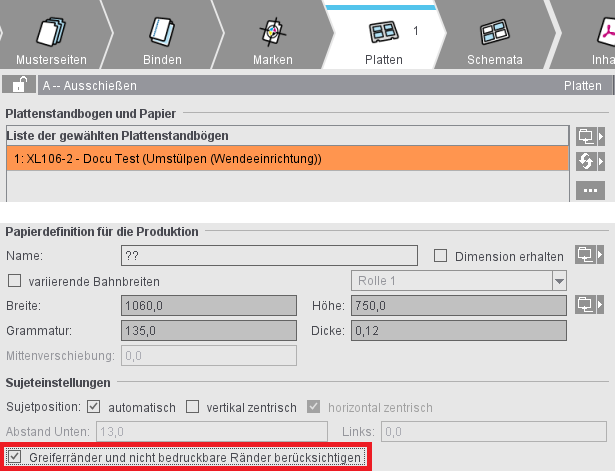Click the Musterseiten pages icon

(51, 31)
